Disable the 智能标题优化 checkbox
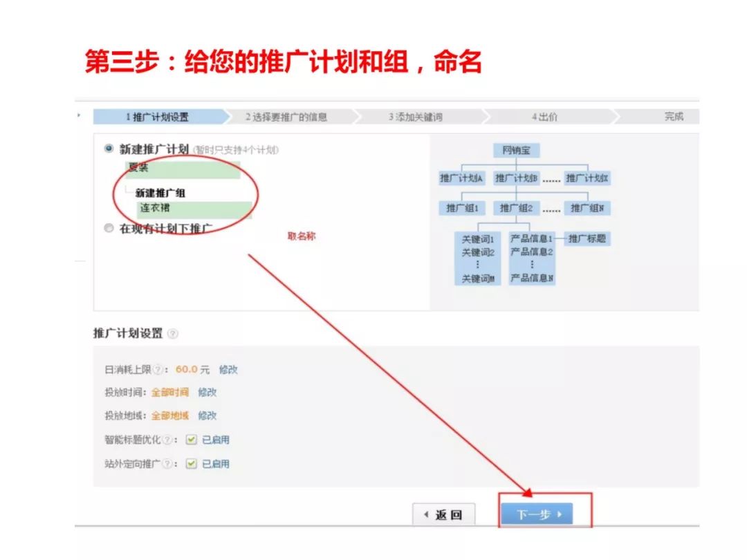This screenshot has width=747, height=560. click(192, 440)
